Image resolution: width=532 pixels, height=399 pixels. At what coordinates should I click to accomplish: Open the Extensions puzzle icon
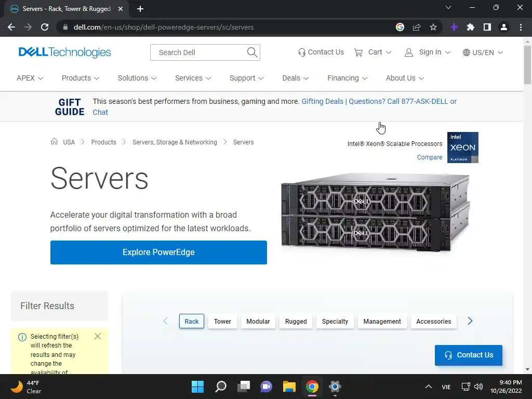[x=471, y=27]
